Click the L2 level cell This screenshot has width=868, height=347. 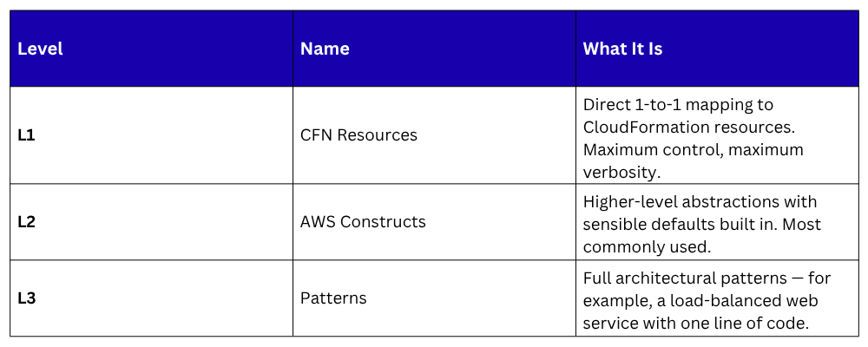[26, 222]
